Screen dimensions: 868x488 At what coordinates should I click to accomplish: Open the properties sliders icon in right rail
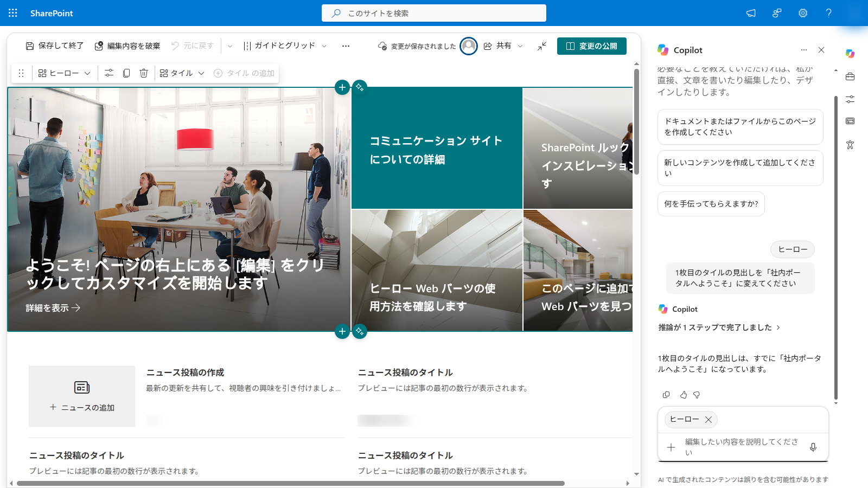pos(850,99)
